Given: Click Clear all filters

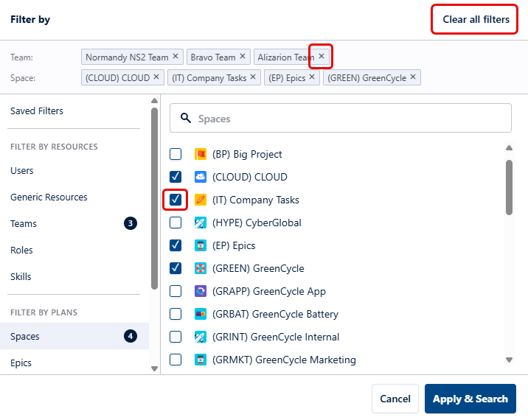Looking at the screenshot, I should pyautogui.click(x=476, y=19).
